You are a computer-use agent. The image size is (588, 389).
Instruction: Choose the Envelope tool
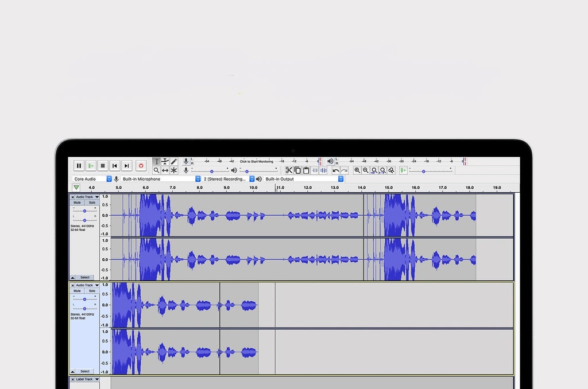165,162
